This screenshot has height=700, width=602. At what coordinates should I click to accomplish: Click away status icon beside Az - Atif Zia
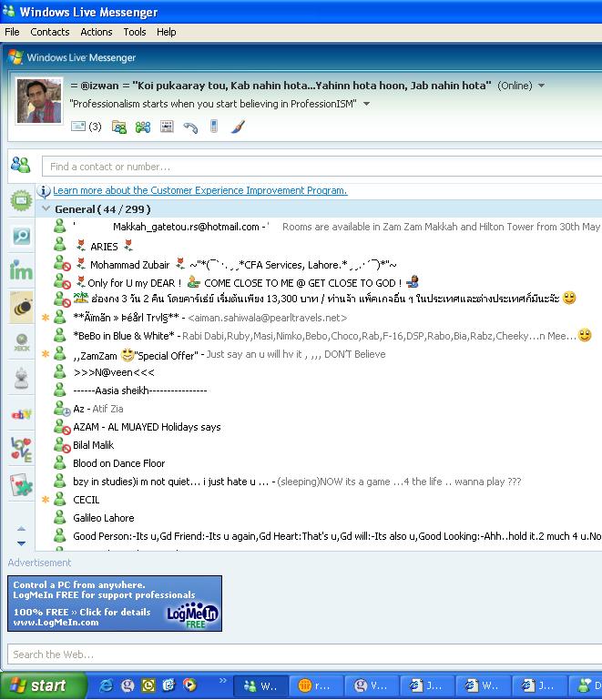tap(62, 409)
